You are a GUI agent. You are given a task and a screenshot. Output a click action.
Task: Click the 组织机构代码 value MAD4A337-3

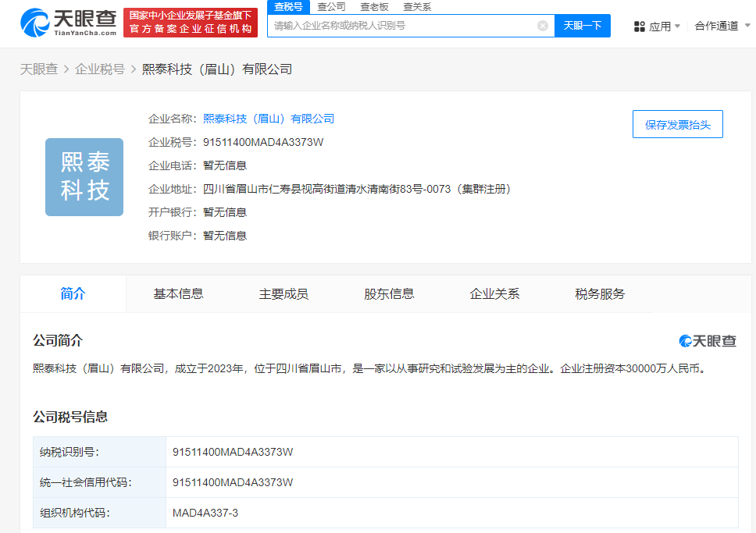click(x=205, y=513)
